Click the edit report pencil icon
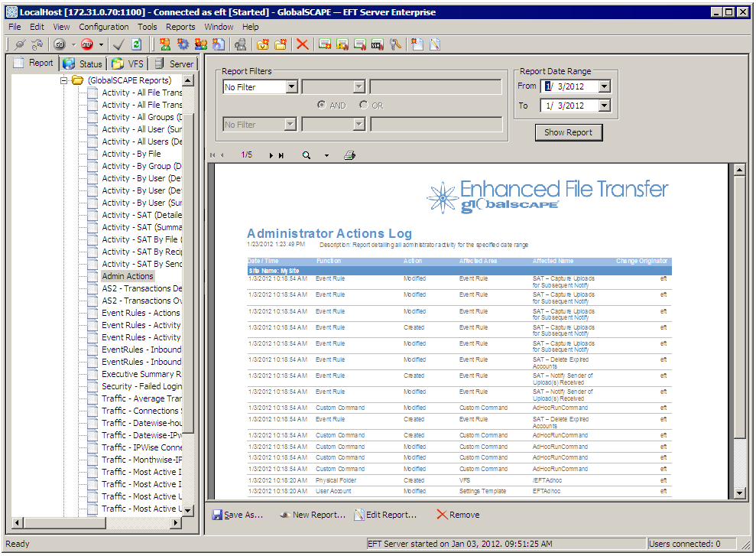Image resolution: width=756 pixels, height=556 pixels. point(435,44)
